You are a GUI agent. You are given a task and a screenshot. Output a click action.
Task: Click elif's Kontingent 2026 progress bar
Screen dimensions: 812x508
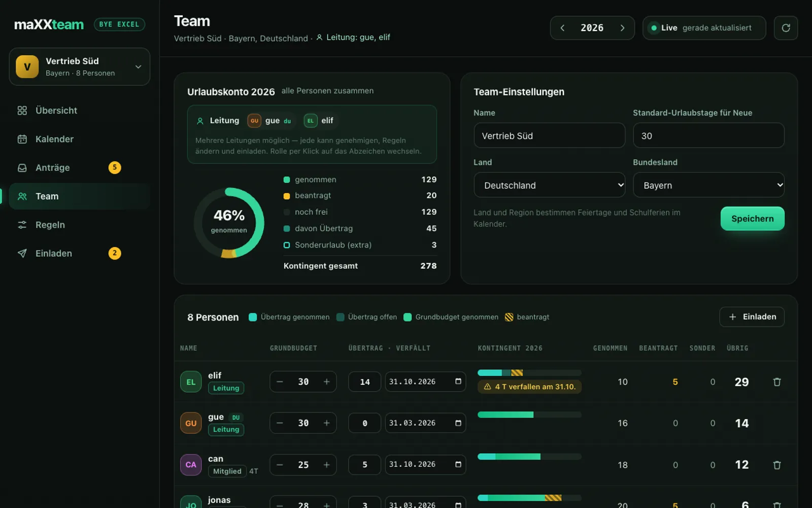[x=529, y=373]
